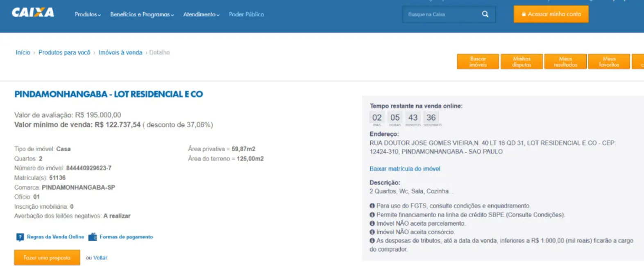Viewport: 644px width, 266px height.
Task: Download via Baixar matrícula do imóvel link
Action: click(x=405, y=169)
